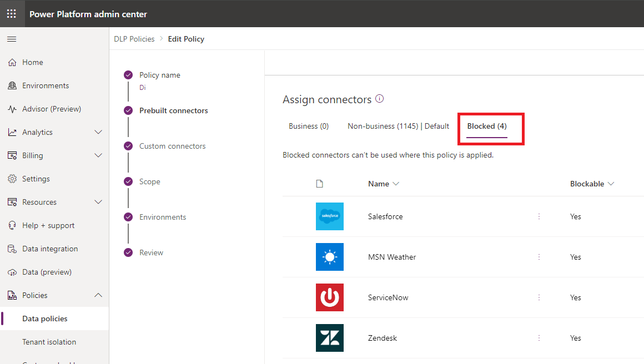Select the Blocked (4) tab
The image size is (644, 364).
[487, 127]
